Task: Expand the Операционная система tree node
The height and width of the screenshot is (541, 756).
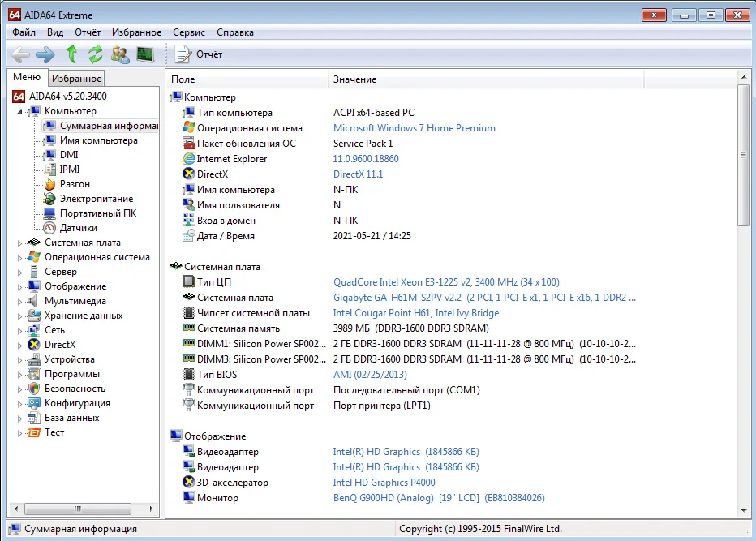Action: (x=20, y=257)
